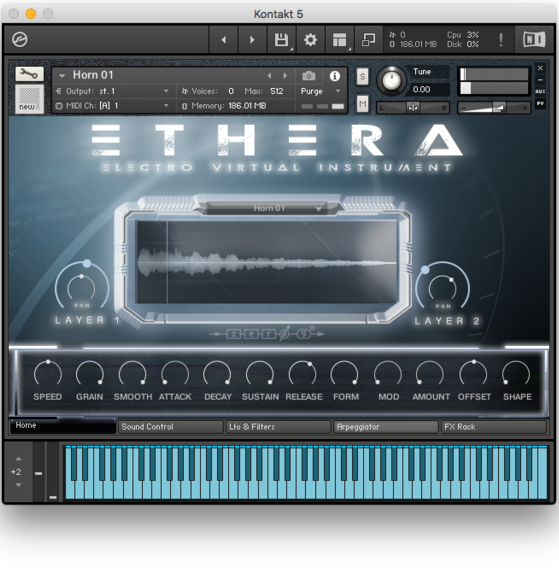Click the FX Rack tab button
The width and height of the screenshot is (559, 573).
[494, 427]
